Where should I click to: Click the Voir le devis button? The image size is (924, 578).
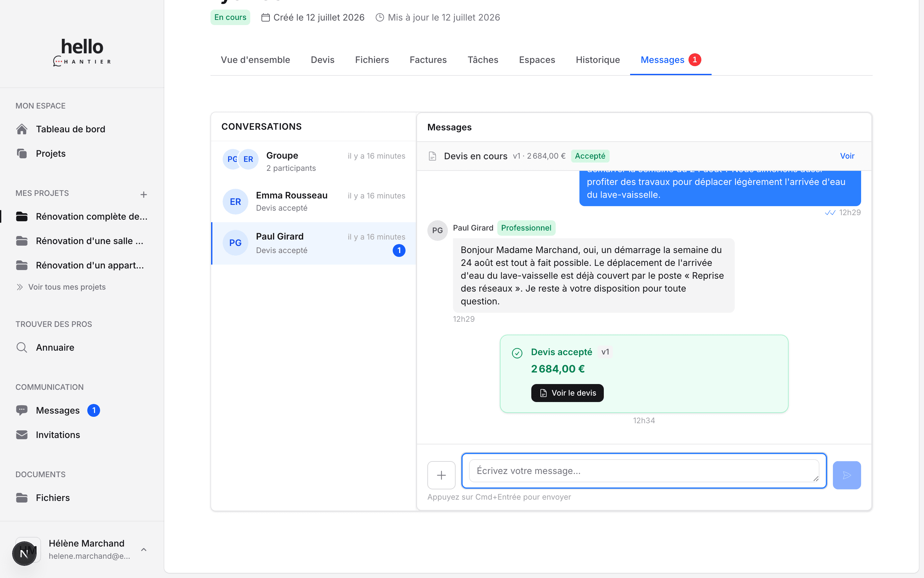point(567,393)
